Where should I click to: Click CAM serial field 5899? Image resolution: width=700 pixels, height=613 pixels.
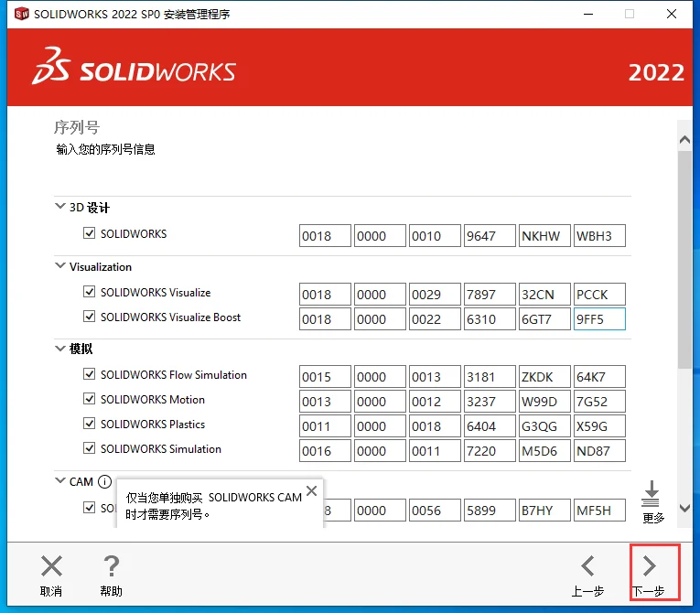490,510
